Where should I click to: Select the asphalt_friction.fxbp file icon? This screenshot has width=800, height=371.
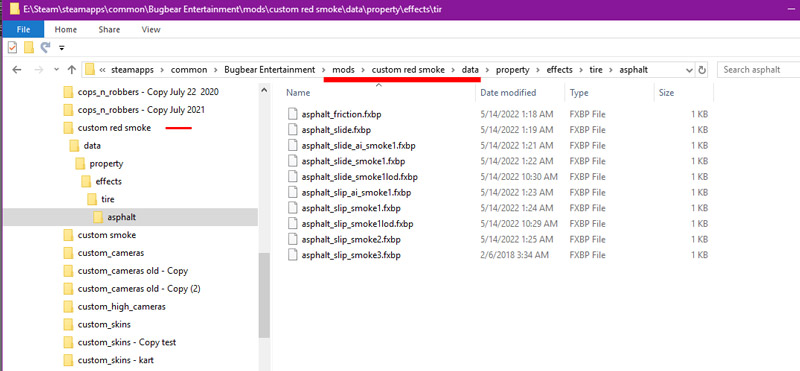(x=292, y=114)
